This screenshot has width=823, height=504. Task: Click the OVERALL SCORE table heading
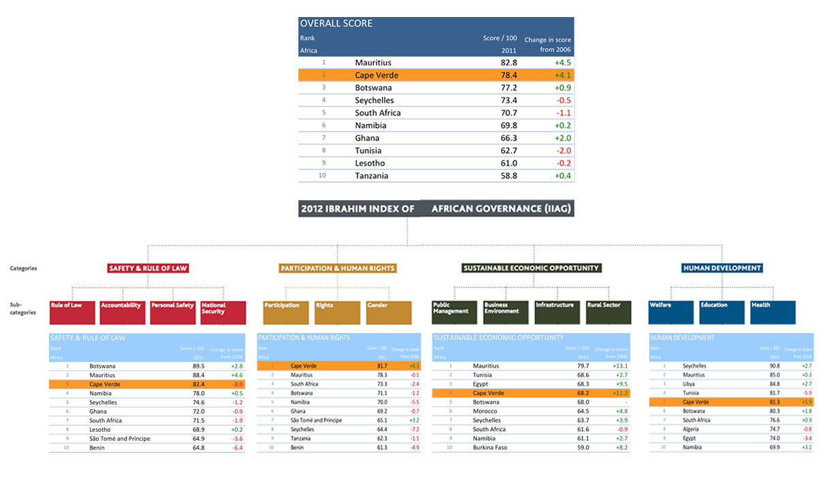(337, 23)
